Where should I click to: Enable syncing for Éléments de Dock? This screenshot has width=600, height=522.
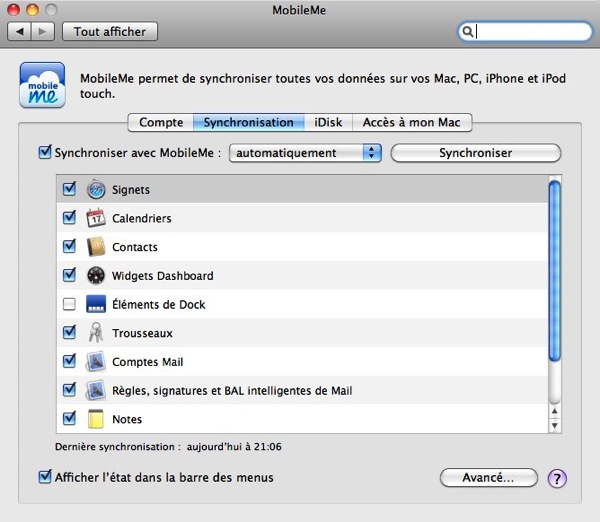69,305
